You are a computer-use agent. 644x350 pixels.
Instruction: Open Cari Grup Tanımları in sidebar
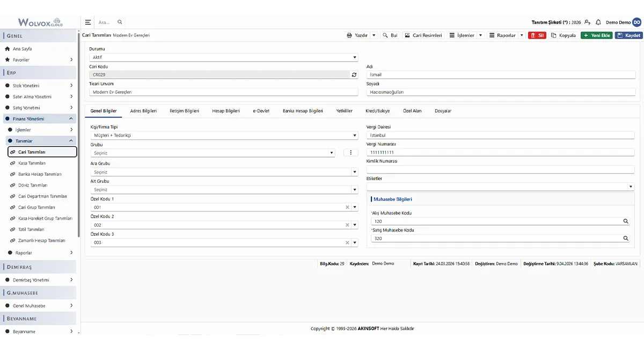tap(36, 207)
